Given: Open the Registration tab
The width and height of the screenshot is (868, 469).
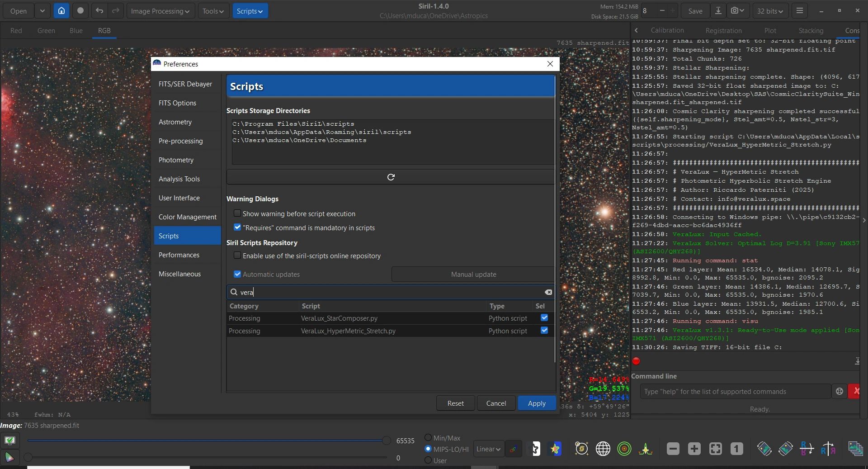Looking at the screenshot, I should pos(723,31).
